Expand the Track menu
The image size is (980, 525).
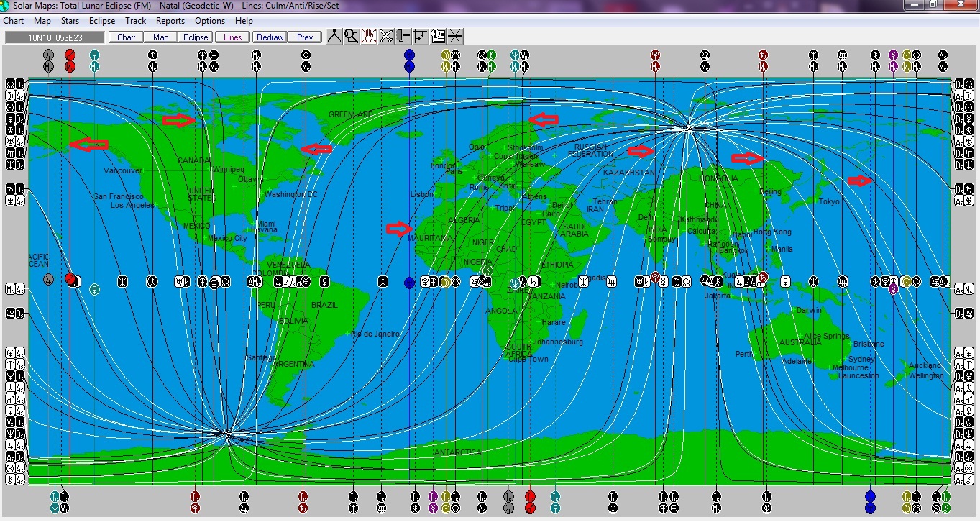[x=135, y=21]
